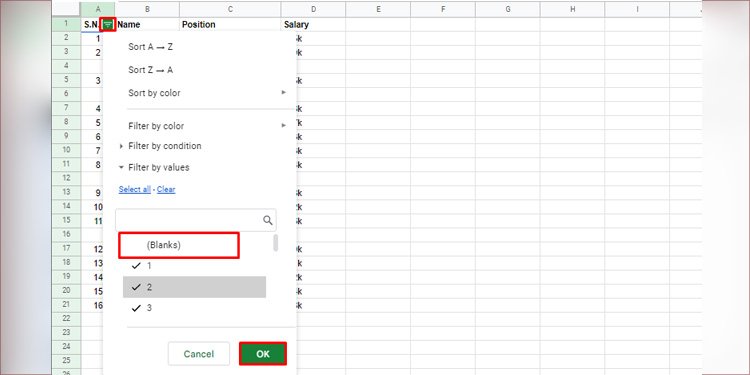This screenshot has width=750, height=375.
Task: Confirm filter with green OK button
Action: [x=263, y=354]
